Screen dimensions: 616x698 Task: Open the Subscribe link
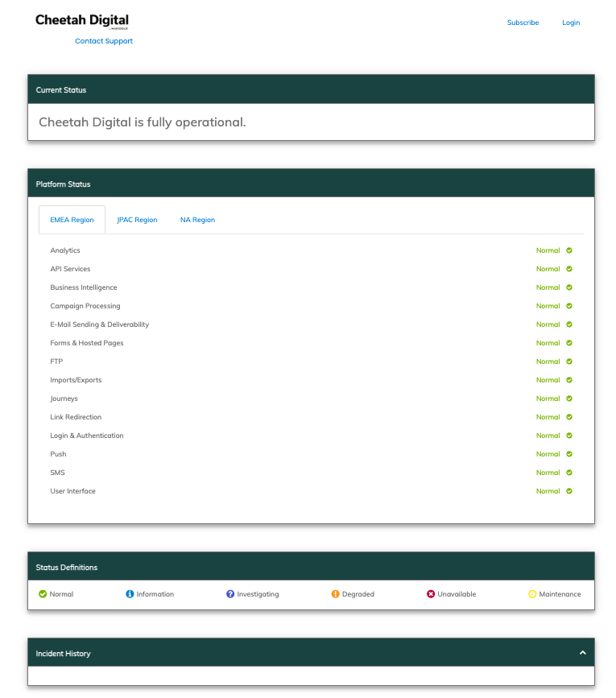coord(523,23)
